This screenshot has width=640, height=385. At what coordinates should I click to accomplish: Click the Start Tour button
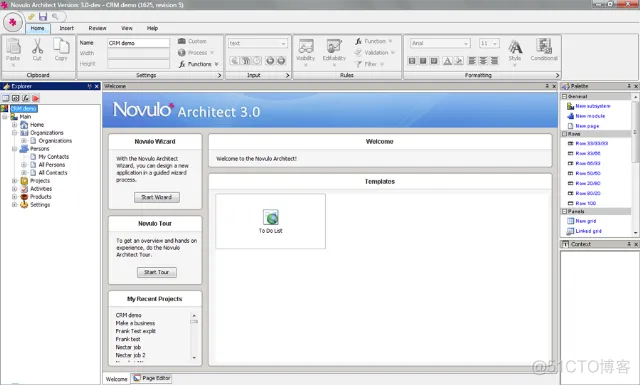(x=157, y=272)
